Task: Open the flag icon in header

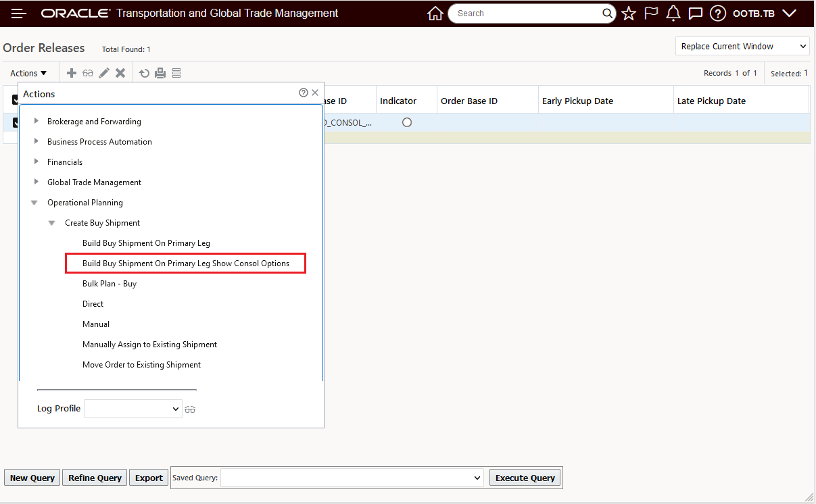Action: [651, 14]
